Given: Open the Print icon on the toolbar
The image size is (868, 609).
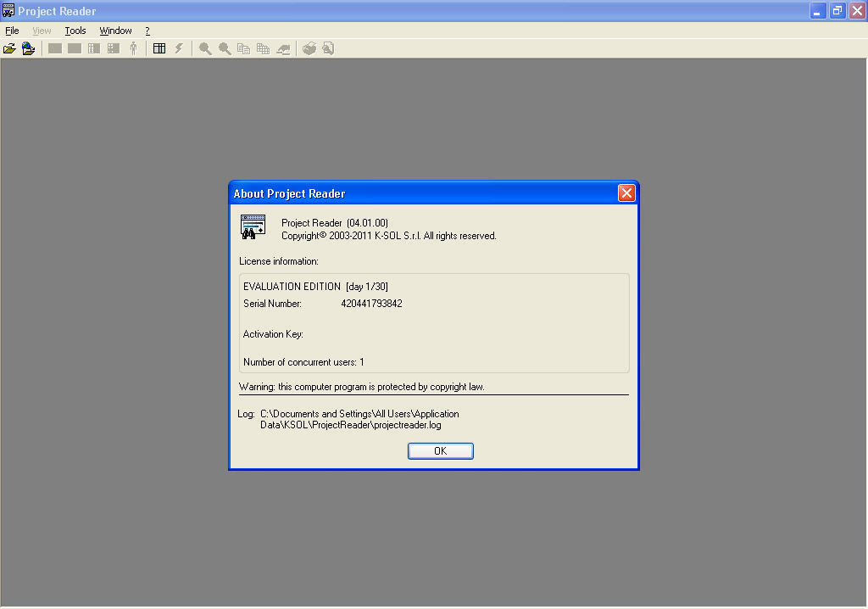Looking at the screenshot, I should click(x=309, y=48).
